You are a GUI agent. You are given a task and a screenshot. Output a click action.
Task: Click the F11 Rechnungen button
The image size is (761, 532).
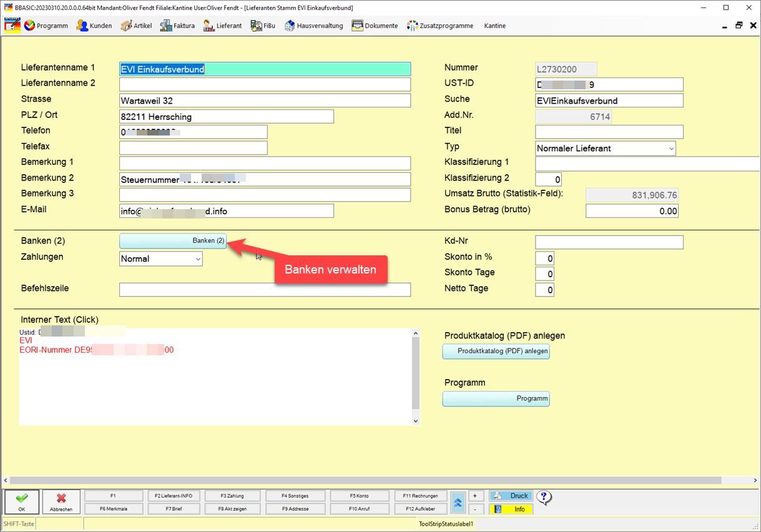pyautogui.click(x=421, y=496)
